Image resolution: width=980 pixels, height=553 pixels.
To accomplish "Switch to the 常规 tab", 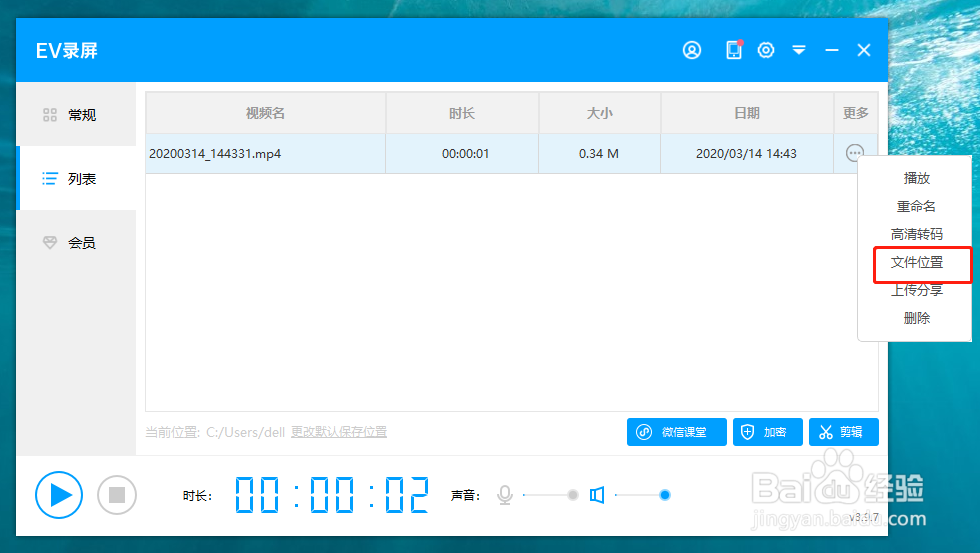I will click(76, 114).
